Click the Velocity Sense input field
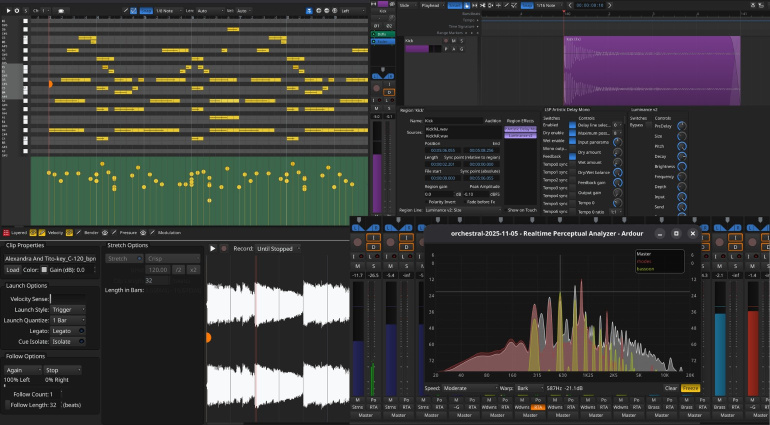770x425 pixels. pyautogui.click(x=70, y=298)
